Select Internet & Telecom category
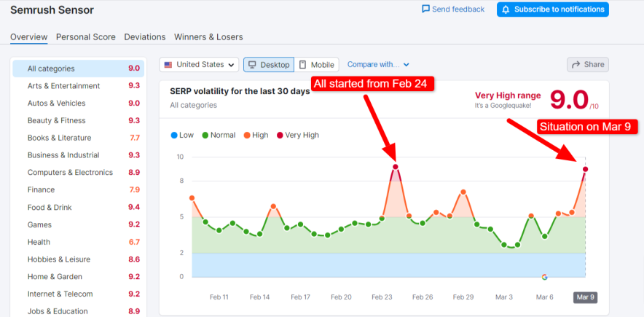Screen dimensions: 644x317 click(x=79, y=294)
